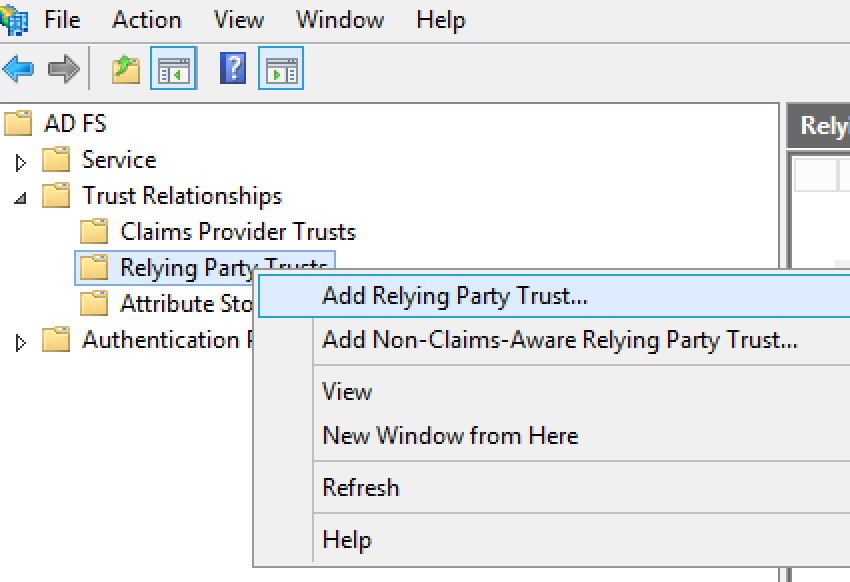This screenshot has width=850, height=582.
Task: Click the blue Help question mark icon
Action: click(233, 69)
